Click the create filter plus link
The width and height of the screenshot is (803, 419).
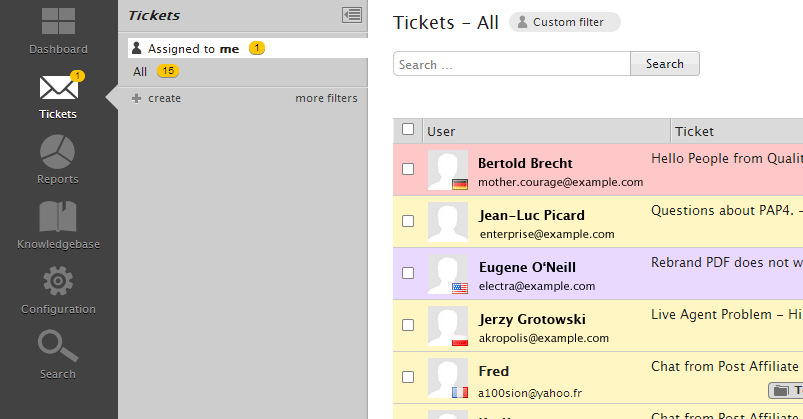click(x=157, y=98)
